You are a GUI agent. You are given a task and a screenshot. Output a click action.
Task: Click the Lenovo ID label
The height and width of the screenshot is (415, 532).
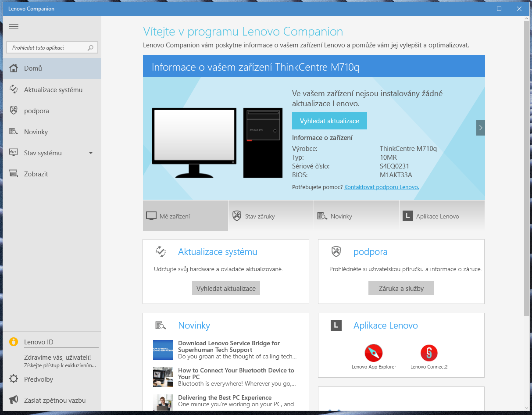click(x=39, y=342)
